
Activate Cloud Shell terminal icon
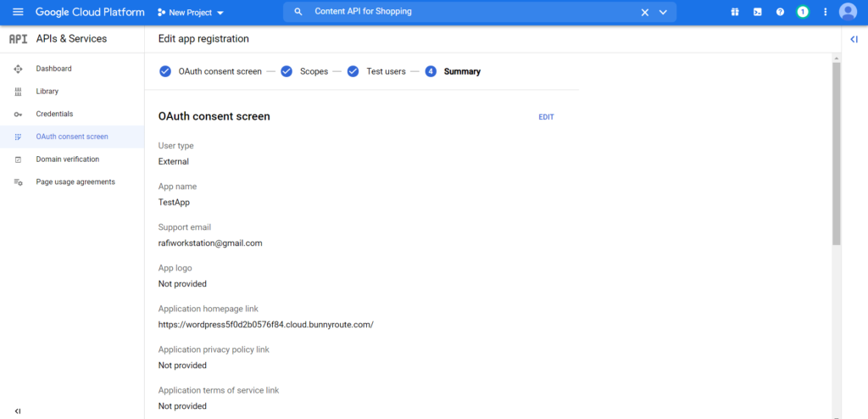[757, 12]
